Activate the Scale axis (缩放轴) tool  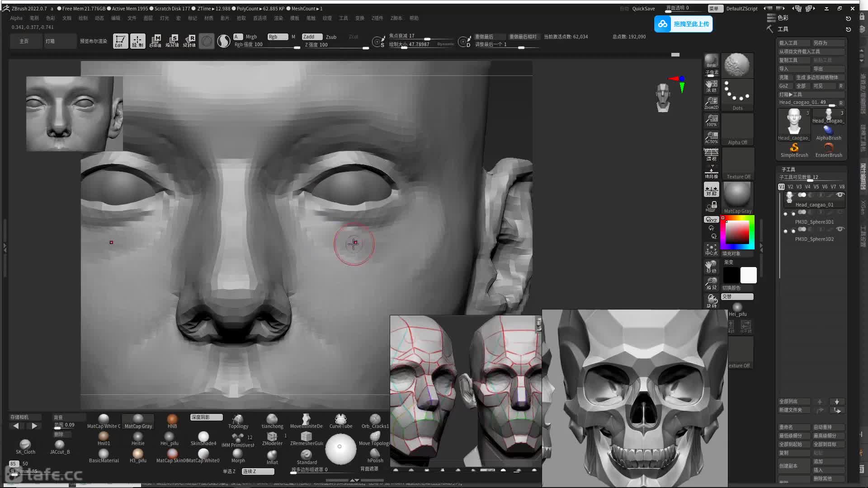point(172,41)
